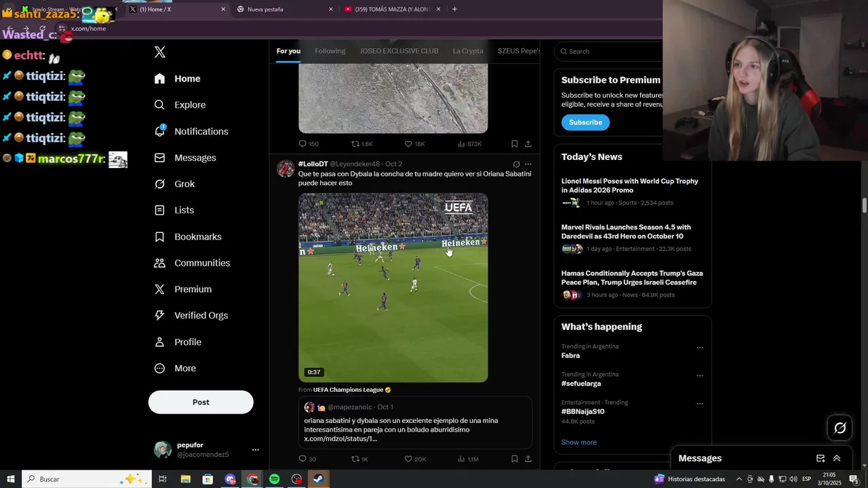Repost the top post with 1.6K reposts
Image resolution: width=868 pixels, height=488 pixels.
[361, 144]
